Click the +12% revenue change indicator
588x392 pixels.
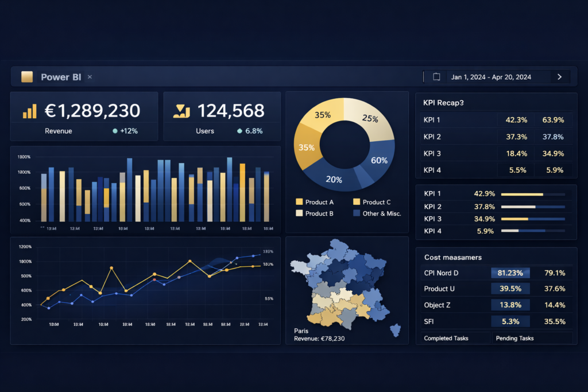(125, 131)
